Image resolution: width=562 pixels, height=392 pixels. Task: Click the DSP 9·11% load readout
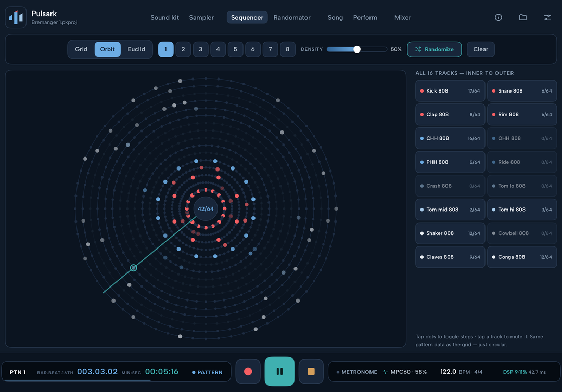tap(515, 372)
